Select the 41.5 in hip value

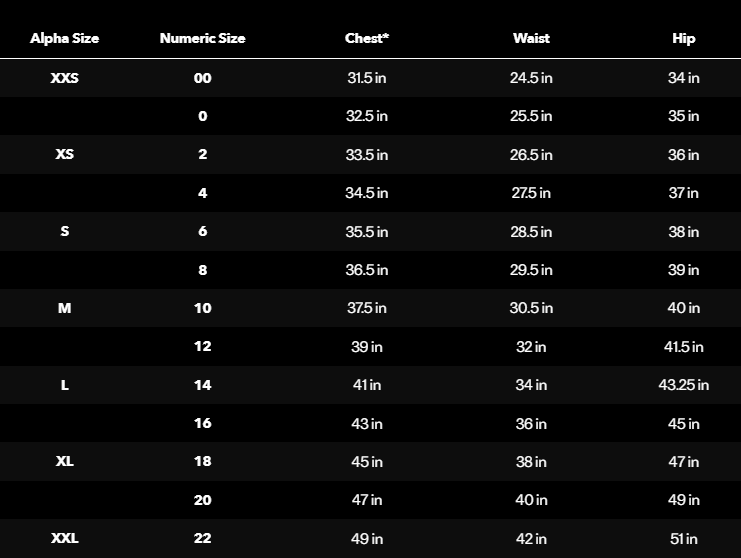[684, 347]
